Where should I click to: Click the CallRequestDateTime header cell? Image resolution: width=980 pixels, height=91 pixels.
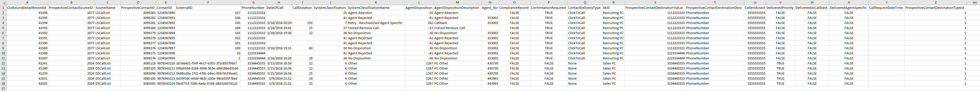click(886, 8)
